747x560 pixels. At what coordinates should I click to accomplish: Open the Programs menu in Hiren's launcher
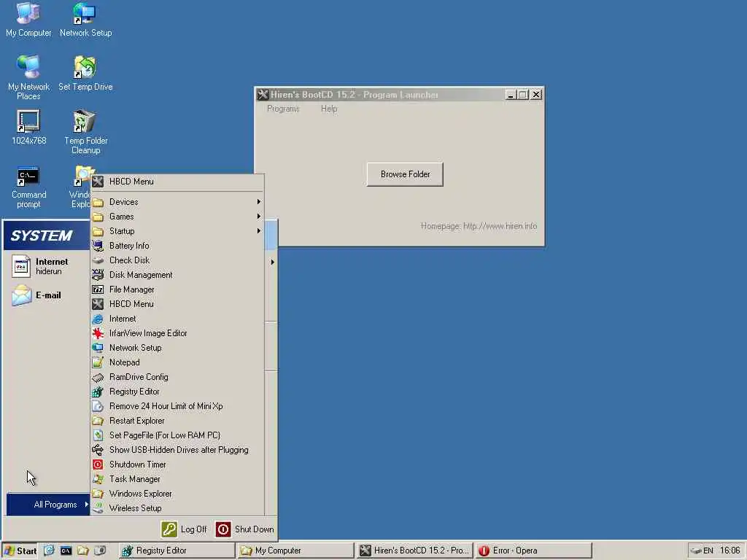tap(283, 109)
